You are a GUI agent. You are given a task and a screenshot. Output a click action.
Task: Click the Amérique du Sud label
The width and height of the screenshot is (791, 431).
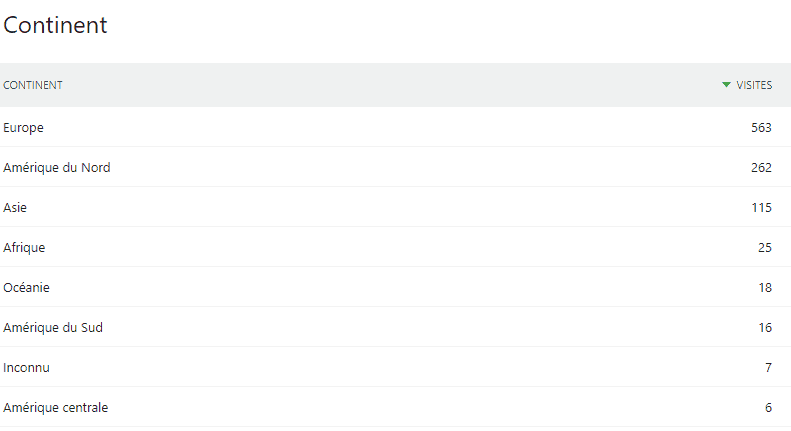53,328
